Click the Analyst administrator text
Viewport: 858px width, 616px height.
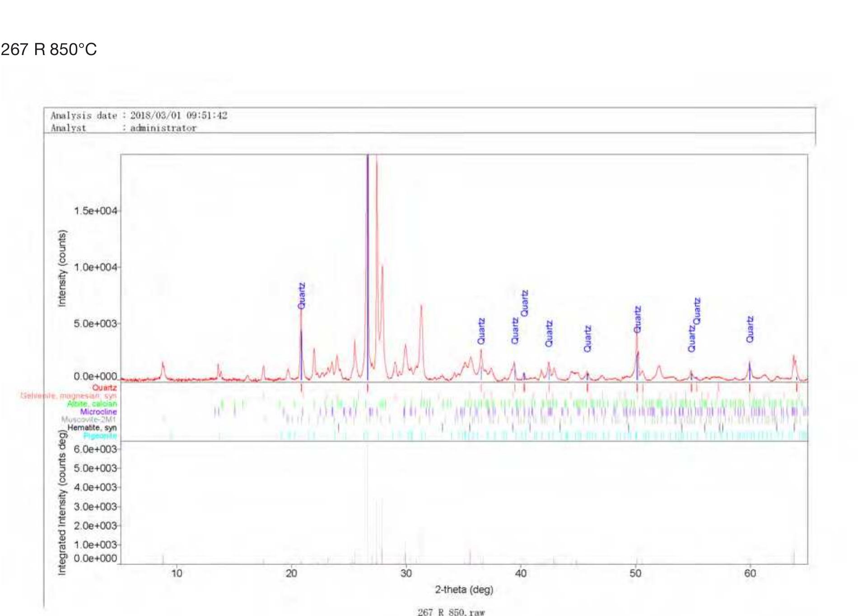click(x=123, y=128)
